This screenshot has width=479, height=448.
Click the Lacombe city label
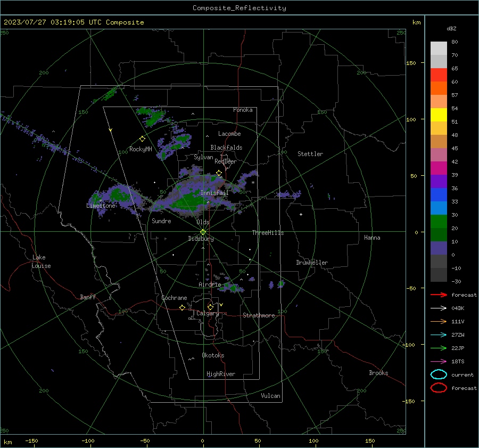click(229, 134)
